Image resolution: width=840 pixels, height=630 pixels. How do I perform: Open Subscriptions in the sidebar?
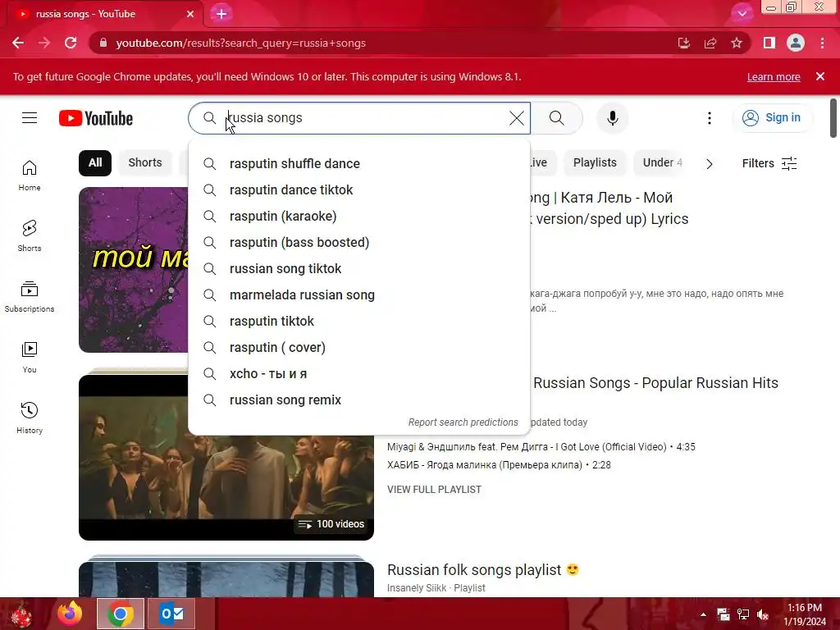click(30, 296)
